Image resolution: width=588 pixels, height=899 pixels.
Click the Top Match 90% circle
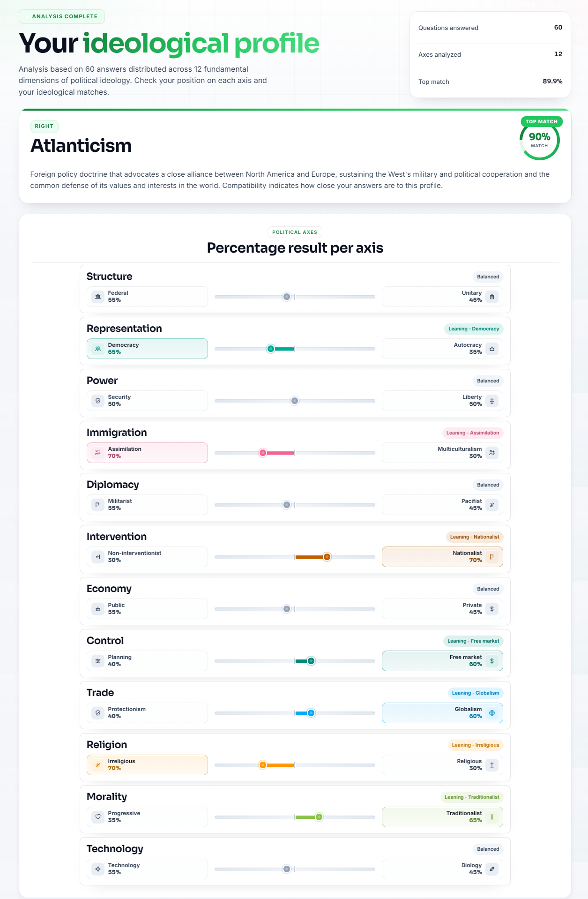coord(540,140)
